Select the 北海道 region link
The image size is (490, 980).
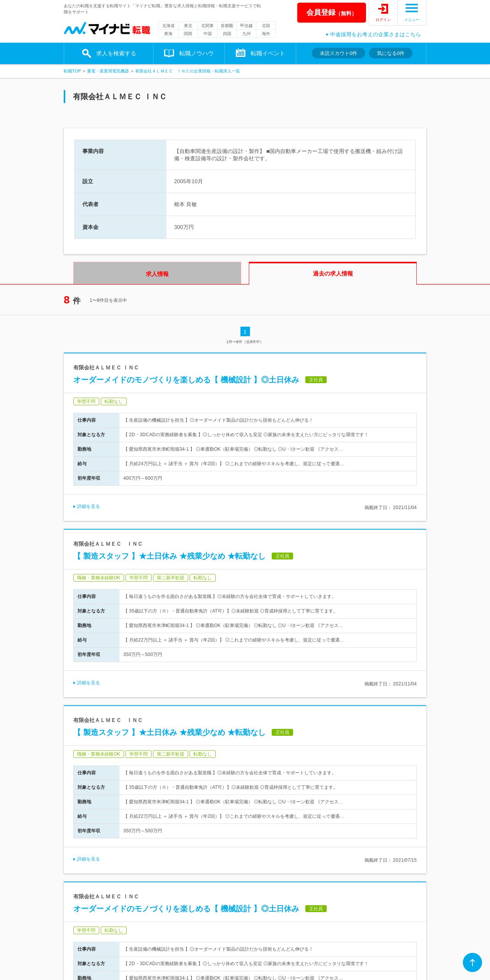coord(168,26)
